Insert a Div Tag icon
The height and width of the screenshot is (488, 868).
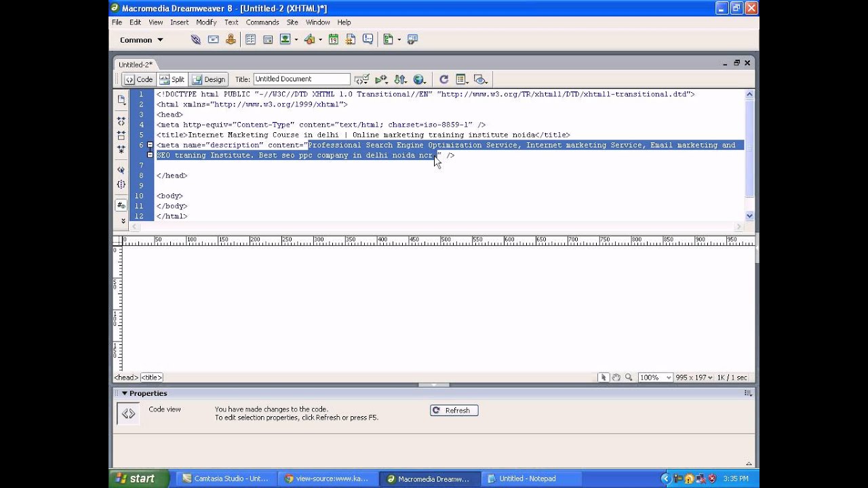(x=268, y=39)
